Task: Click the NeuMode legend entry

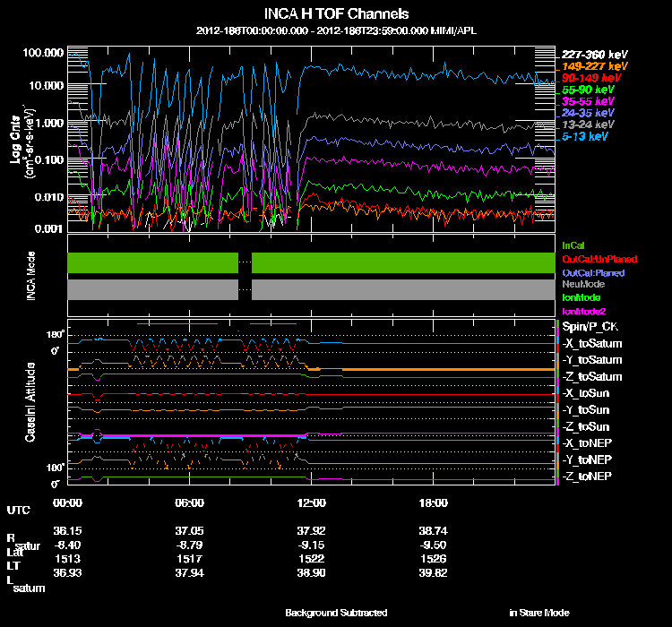Action: coord(582,284)
